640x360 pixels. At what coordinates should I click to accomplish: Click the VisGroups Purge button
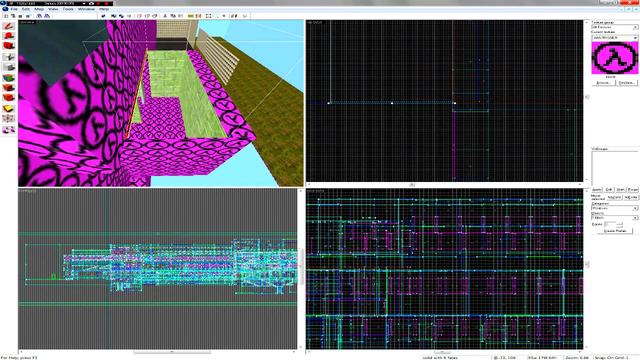pyautogui.click(x=632, y=190)
